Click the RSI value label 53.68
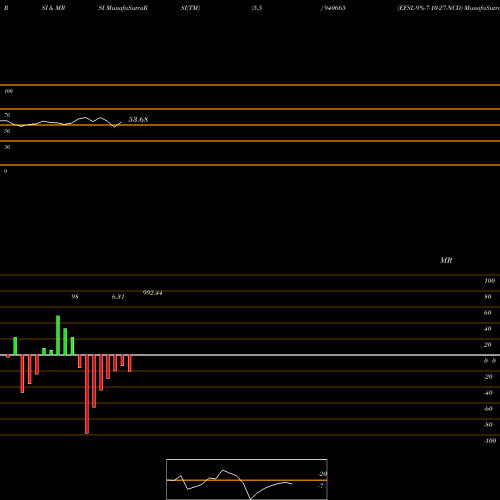Screen dimensions: 500x500 click(x=138, y=119)
